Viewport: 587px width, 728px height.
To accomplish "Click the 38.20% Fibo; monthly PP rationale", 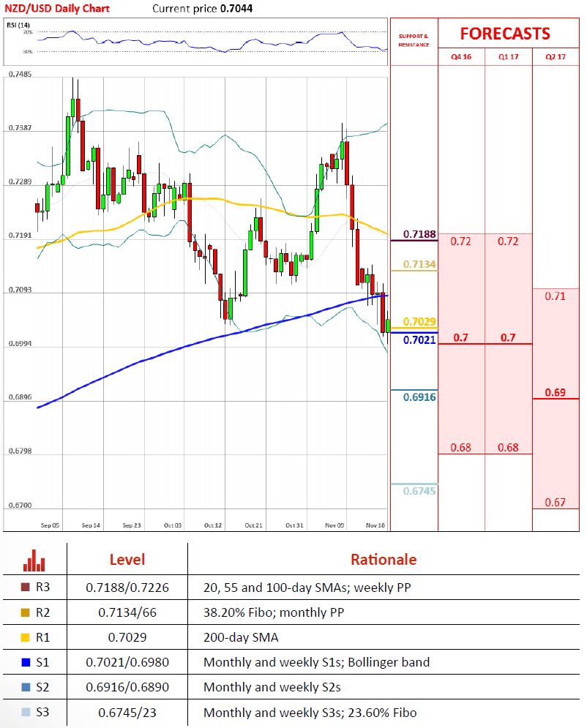I will pyautogui.click(x=274, y=612).
